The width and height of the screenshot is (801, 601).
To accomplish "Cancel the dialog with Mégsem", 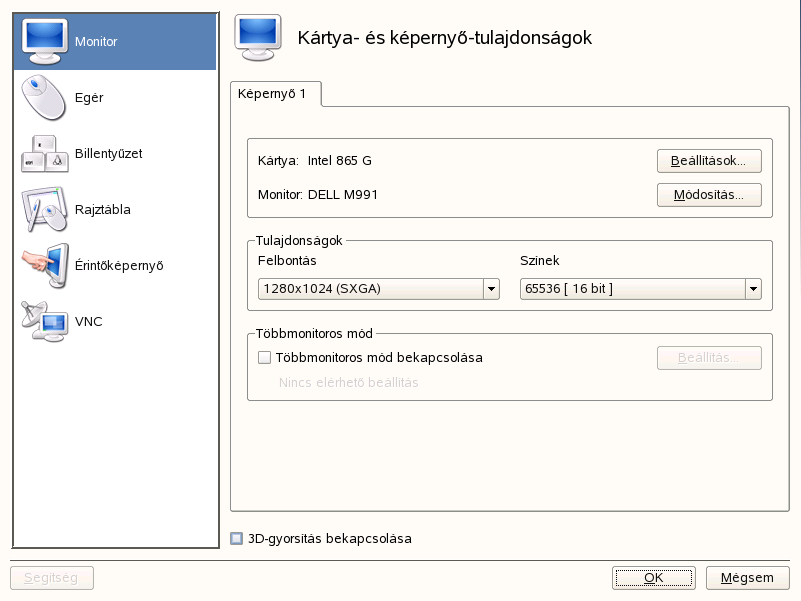I will tap(747, 577).
